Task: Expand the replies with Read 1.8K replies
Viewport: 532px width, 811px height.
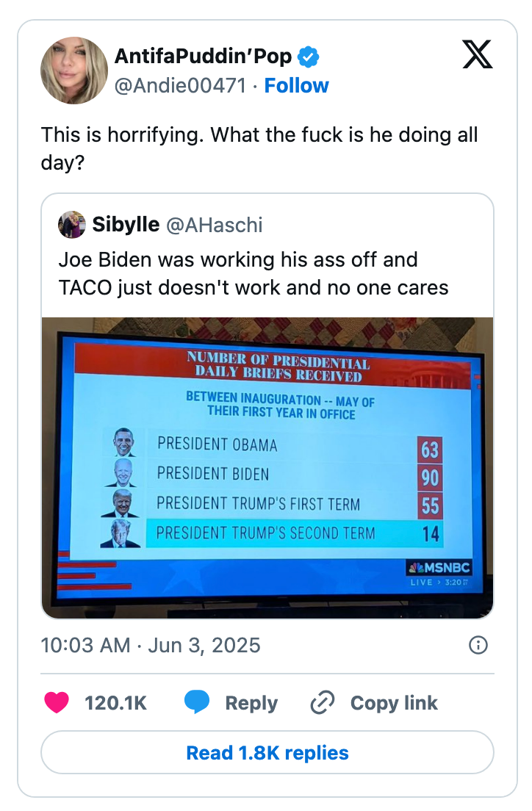Action: click(x=267, y=751)
